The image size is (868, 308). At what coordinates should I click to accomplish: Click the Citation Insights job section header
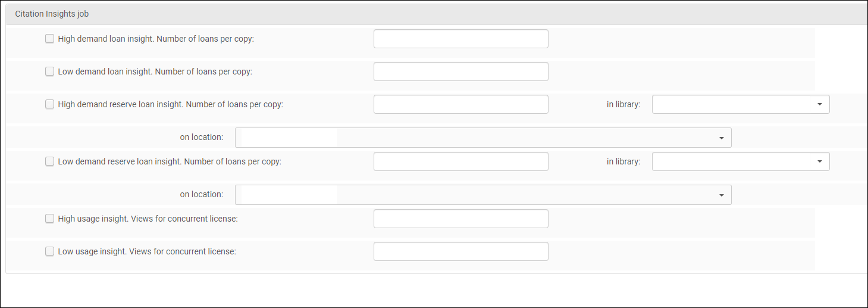[52, 14]
